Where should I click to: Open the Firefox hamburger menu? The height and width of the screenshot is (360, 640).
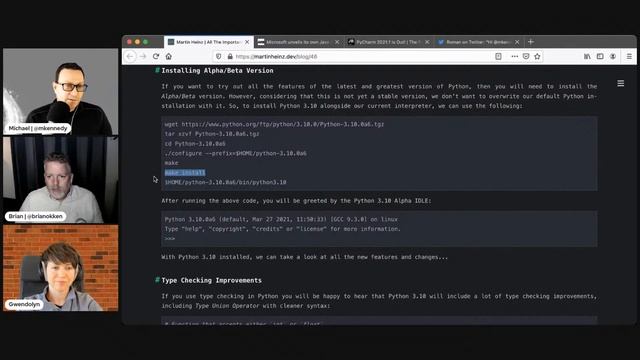click(x=629, y=57)
